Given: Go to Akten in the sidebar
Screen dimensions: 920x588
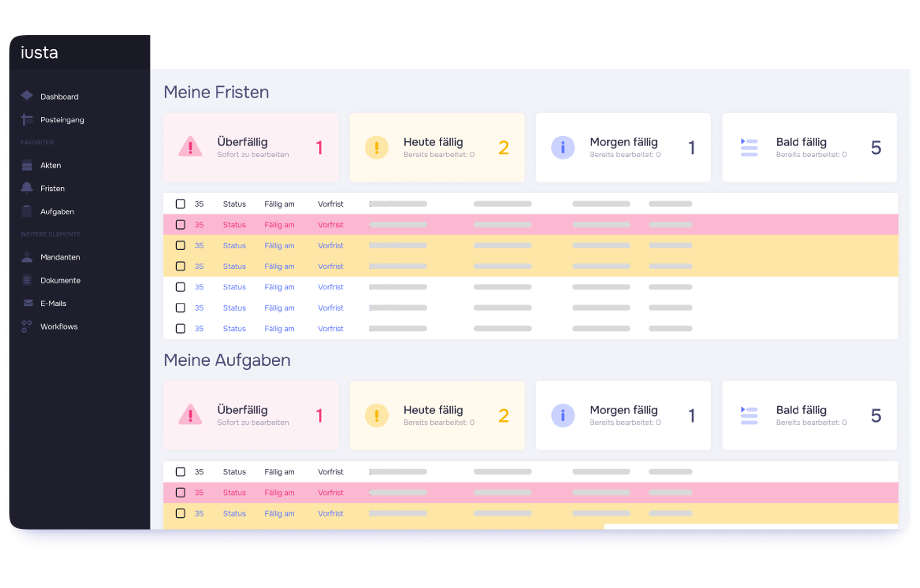Looking at the screenshot, I should 50,165.
